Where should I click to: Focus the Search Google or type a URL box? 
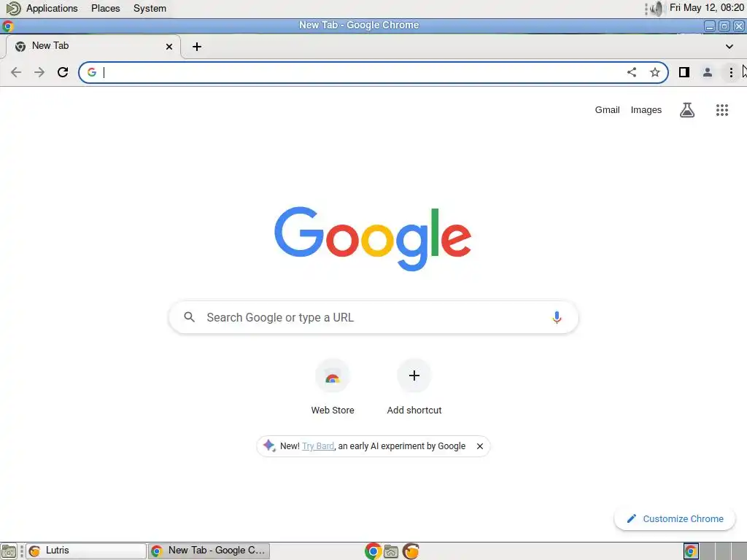(x=373, y=317)
